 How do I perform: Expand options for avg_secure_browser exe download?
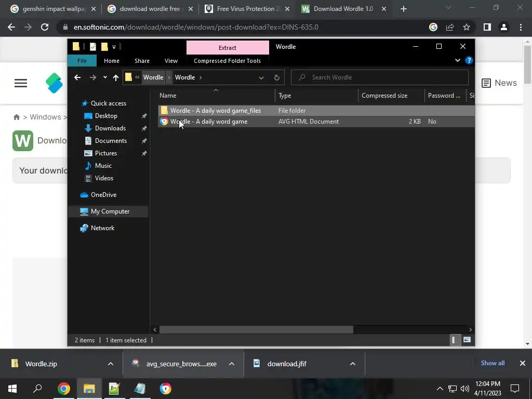point(232,364)
